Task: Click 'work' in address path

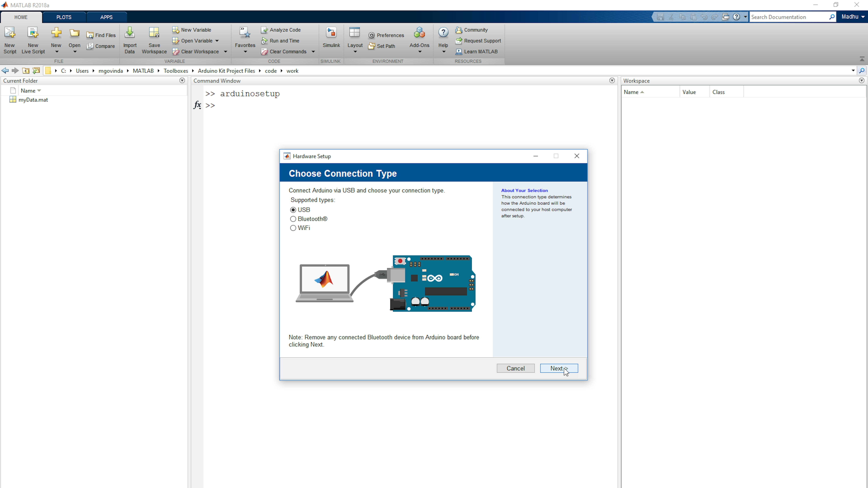Action: (x=293, y=71)
